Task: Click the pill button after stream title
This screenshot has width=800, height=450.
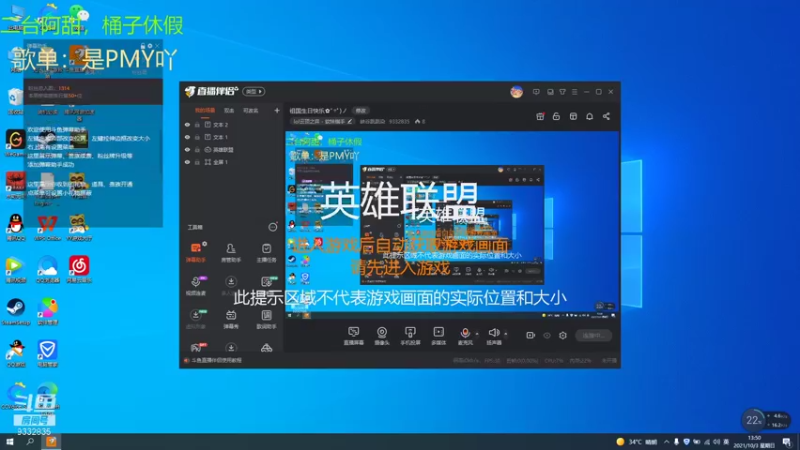Action: click(361, 110)
